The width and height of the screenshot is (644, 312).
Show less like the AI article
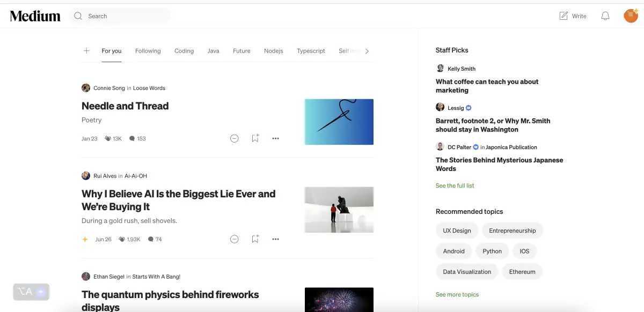[235, 239]
